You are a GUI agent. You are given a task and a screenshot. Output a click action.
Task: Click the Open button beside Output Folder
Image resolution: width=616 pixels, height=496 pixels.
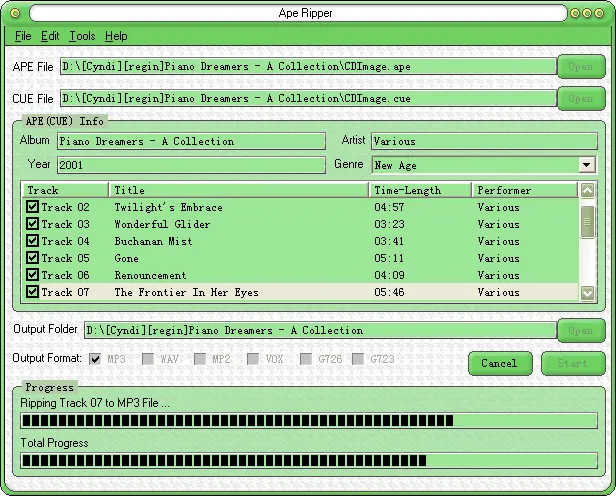580,330
